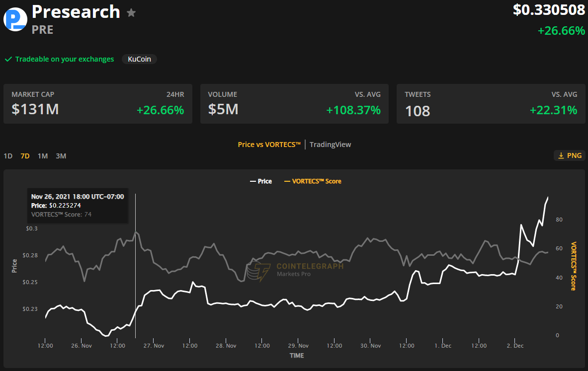588x371 pixels.
Task: Toggle VORTECS Score series in legend
Action: click(x=313, y=181)
